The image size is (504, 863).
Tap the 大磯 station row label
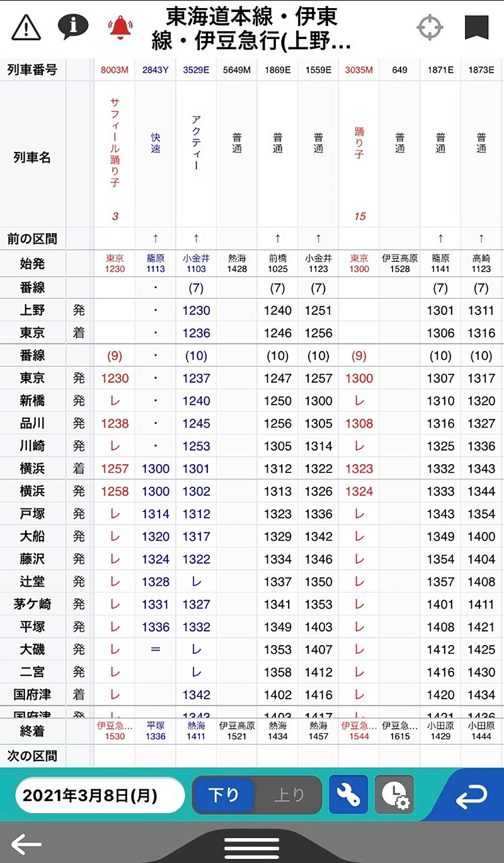(32, 649)
